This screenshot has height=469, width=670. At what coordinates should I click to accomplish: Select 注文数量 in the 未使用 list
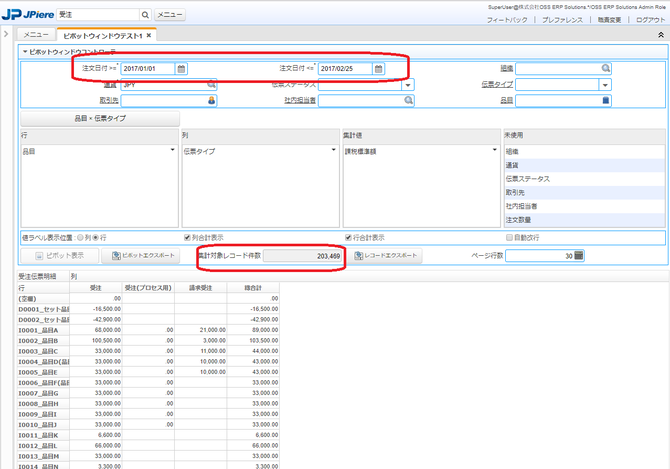click(x=584, y=220)
